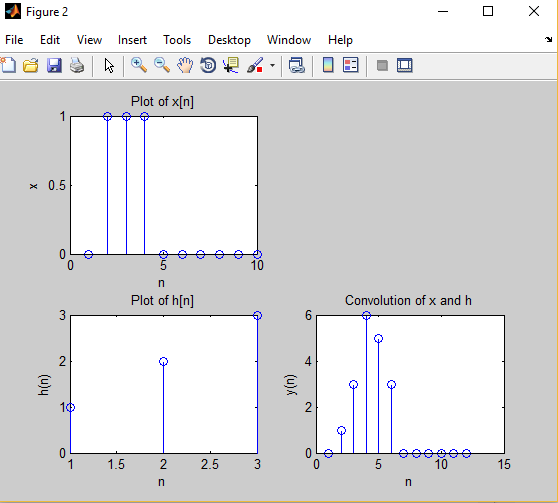Open the Help menu
The width and height of the screenshot is (558, 503).
coord(340,40)
